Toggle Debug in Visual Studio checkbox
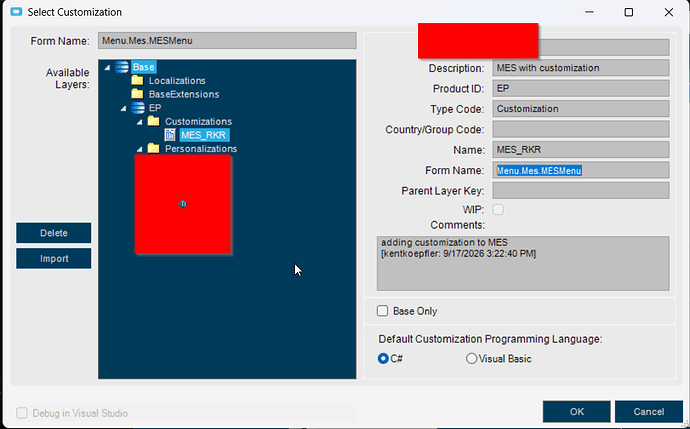Screen dimensions: 690x429 coord(22,413)
